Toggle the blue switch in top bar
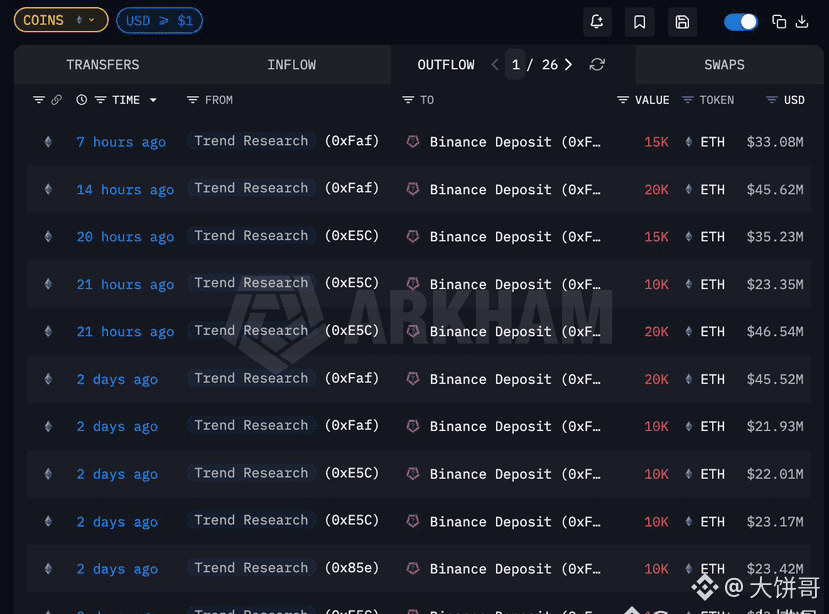 pyautogui.click(x=741, y=22)
